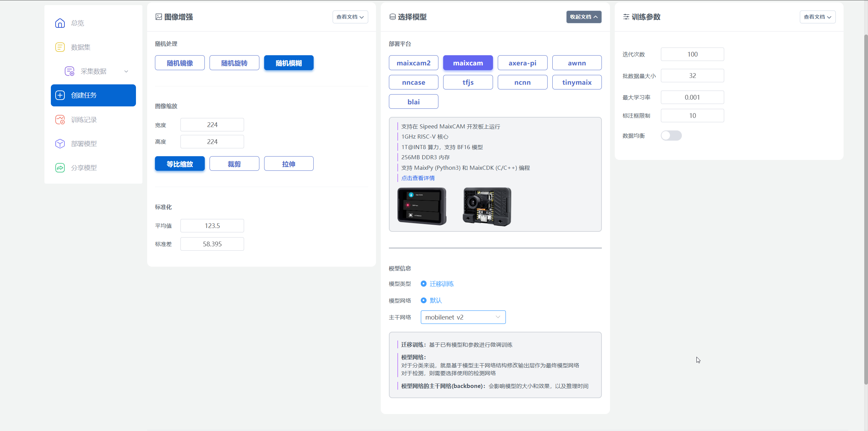Choose the axera-pi platform

click(x=522, y=63)
